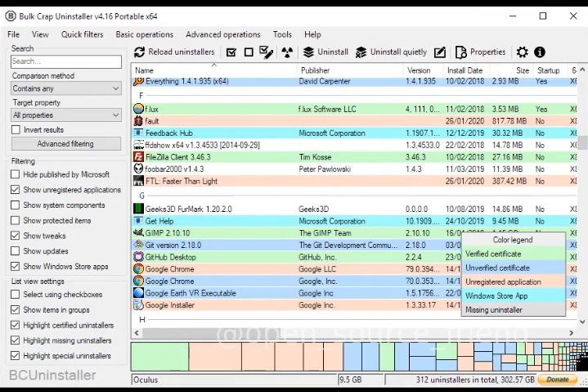Screen dimensions: 588x392
Task: Sort list by Publisher column header
Action: pos(350,70)
